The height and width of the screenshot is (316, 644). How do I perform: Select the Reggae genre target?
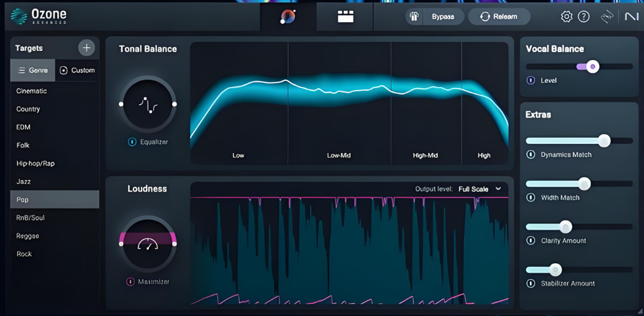click(x=55, y=236)
